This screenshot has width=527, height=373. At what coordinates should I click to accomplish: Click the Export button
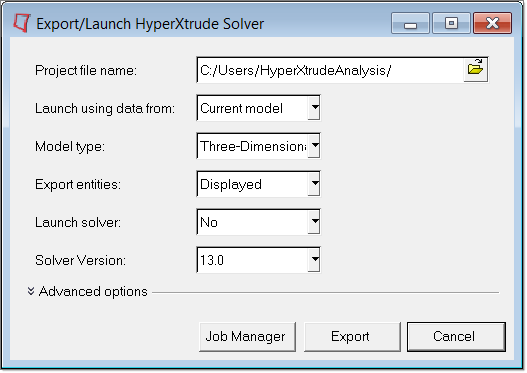coord(352,337)
